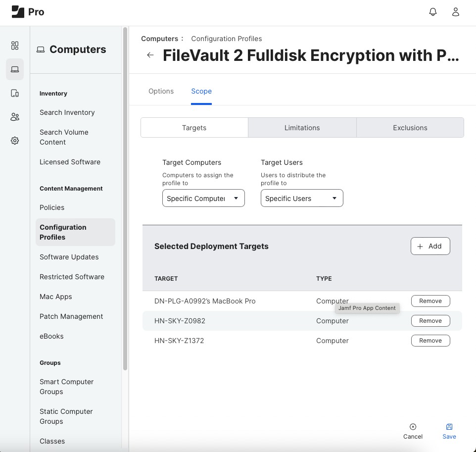Select the Computers laptop icon in rail
Image resolution: width=476 pixels, height=452 pixels.
tap(15, 69)
